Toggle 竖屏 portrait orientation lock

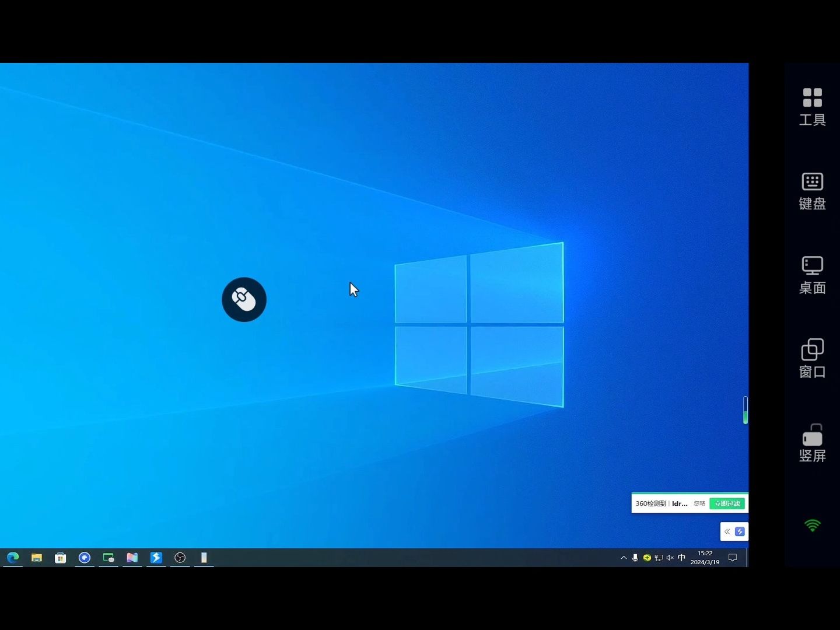(x=812, y=443)
